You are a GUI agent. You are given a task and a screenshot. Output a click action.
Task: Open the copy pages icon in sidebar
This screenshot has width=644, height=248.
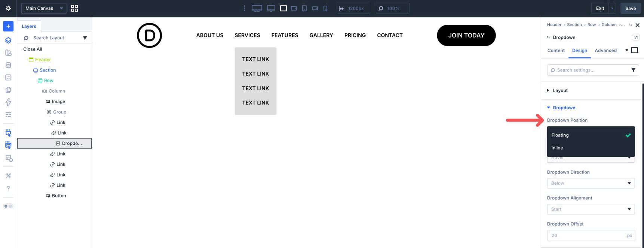pyautogui.click(x=8, y=90)
